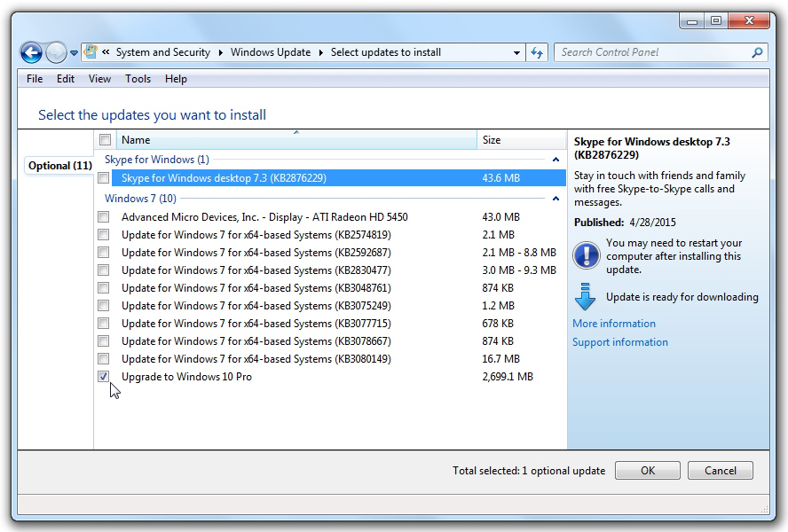Collapse the Windows 7 (10) group
The height and width of the screenshot is (532, 788).
tap(556, 199)
